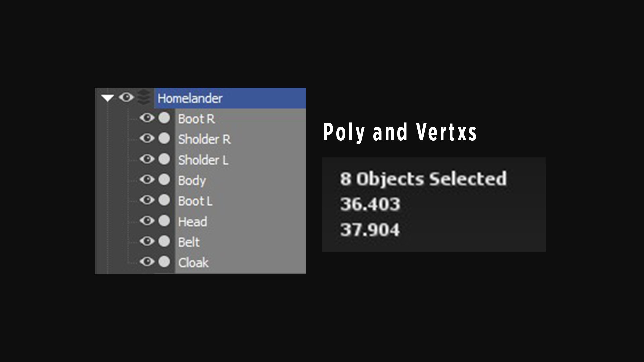Toggle visibility of Sholder R
Viewport: 644px width, 362px height.
pos(147,138)
